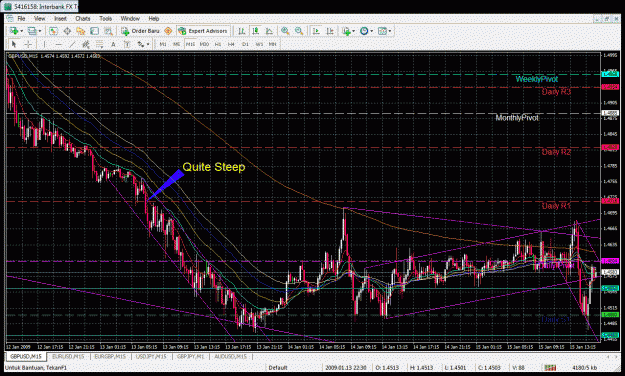Select the Crosshair tool
This screenshot has height=376, width=625.
pos(28,44)
